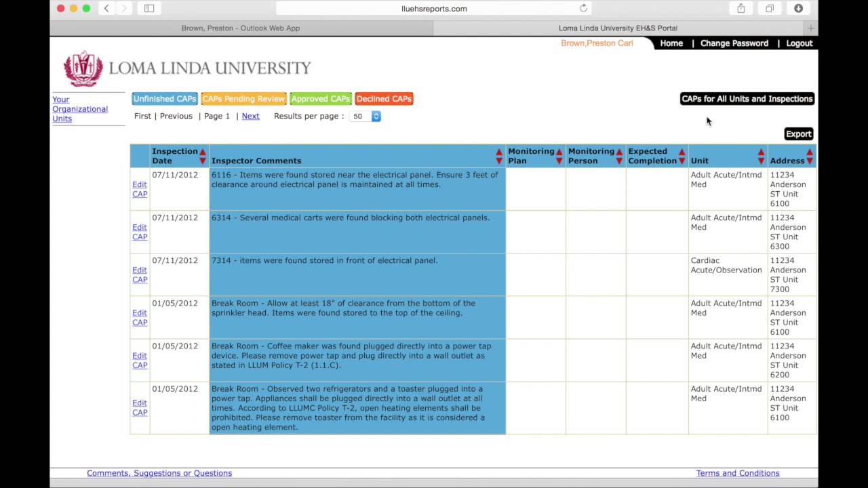Open the Safari downloads icon
Screen dimensions: 868x488
[x=798, y=8]
